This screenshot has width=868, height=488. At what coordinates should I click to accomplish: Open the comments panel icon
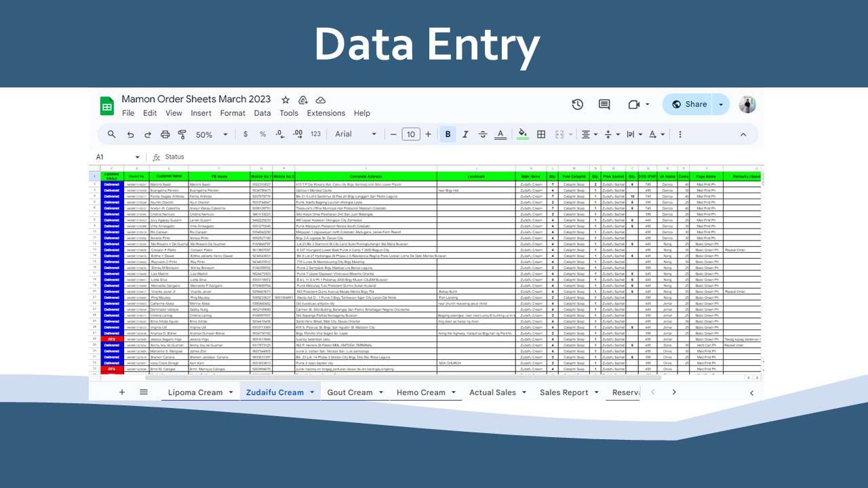click(604, 104)
